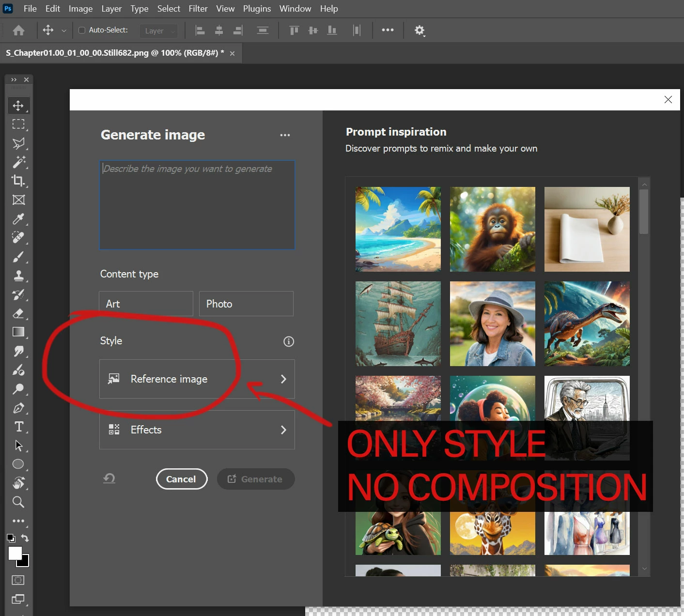Viewport: 684px width, 616px height.
Task: Choose Art content type
Action: [146, 304]
